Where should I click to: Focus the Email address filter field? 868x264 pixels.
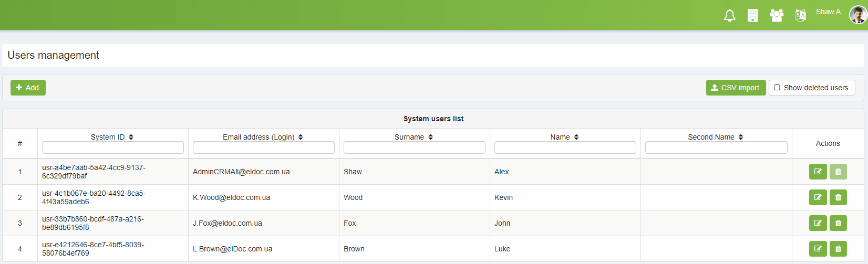pyautogui.click(x=263, y=147)
